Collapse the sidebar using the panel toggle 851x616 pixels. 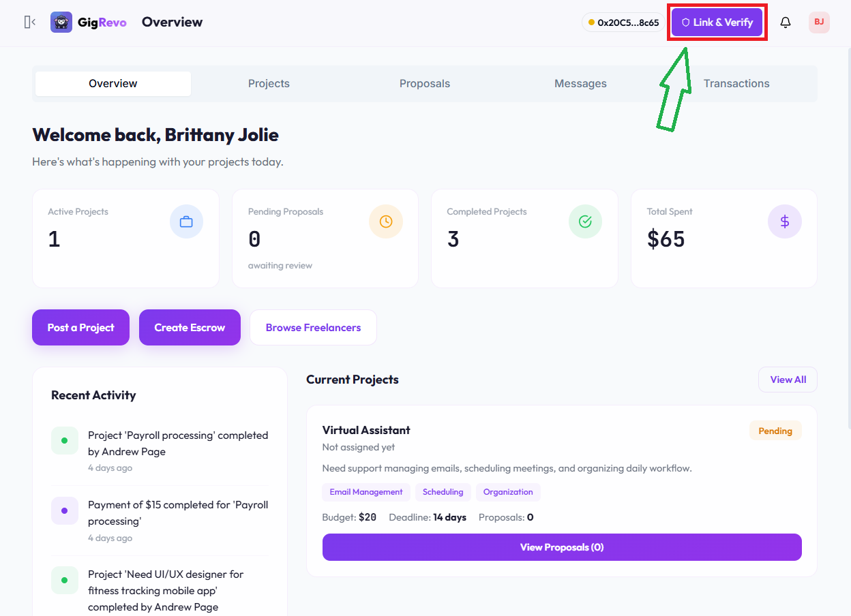[29, 21]
